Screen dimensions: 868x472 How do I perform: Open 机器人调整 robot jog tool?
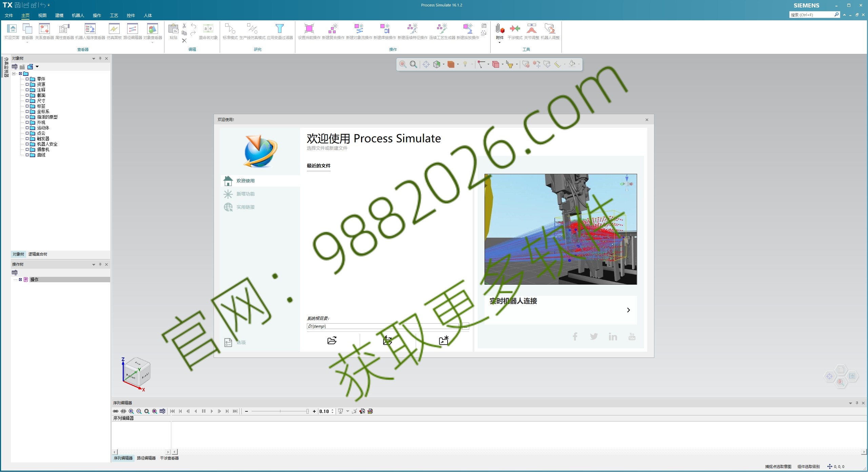(x=550, y=29)
